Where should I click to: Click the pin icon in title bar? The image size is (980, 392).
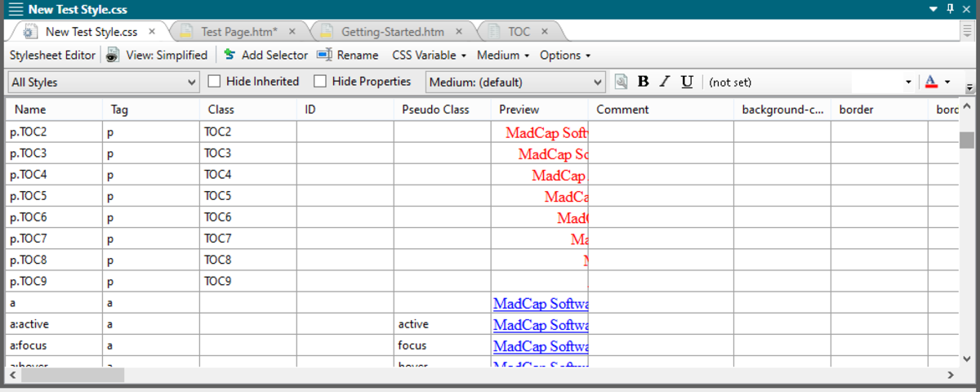[950, 9]
